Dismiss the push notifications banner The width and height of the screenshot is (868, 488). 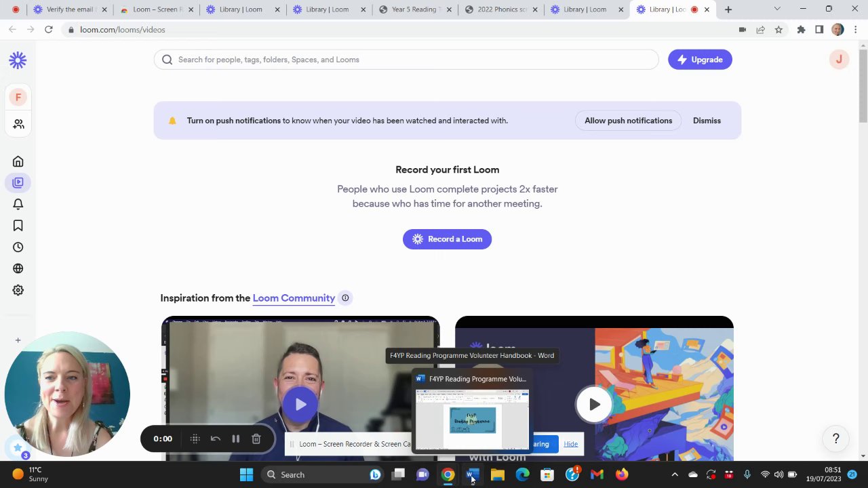pyautogui.click(x=707, y=121)
